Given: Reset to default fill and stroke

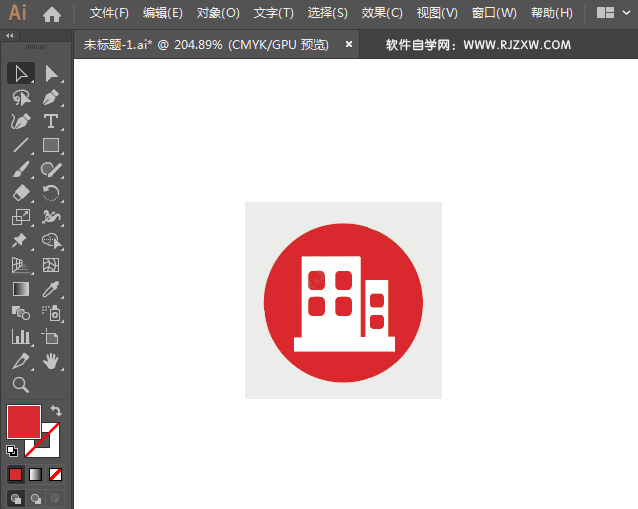Looking at the screenshot, I should click(12, 450).
